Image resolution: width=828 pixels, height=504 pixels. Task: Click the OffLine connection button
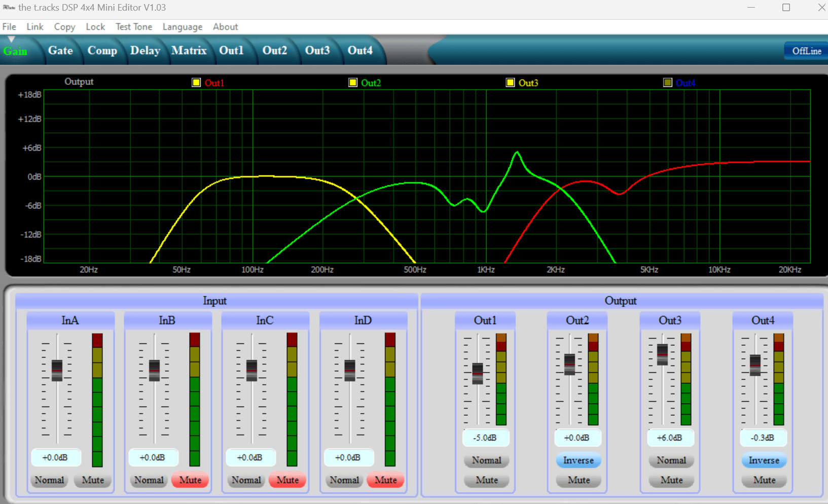pyautogui.click(x=806, y=51)
